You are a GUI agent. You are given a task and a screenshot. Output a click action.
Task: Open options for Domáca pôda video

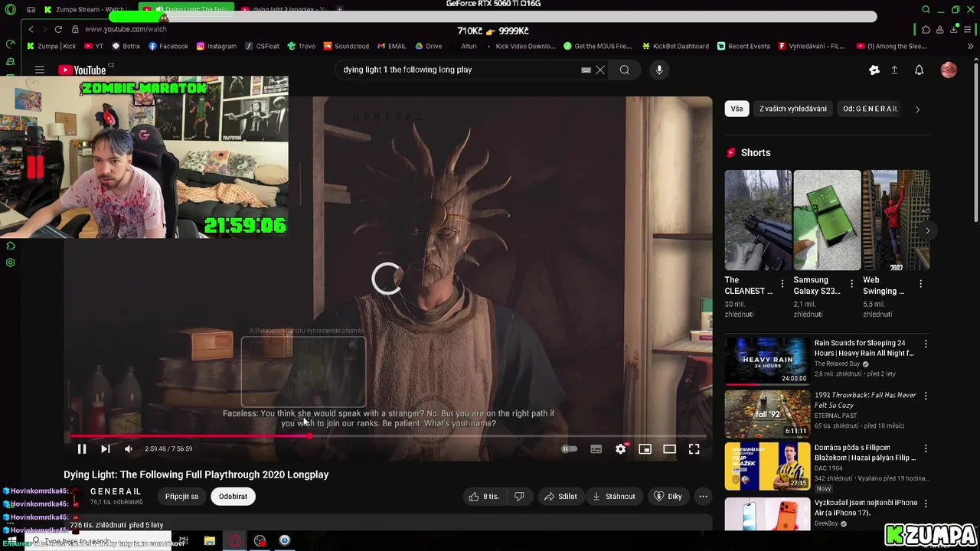point(926,448)
